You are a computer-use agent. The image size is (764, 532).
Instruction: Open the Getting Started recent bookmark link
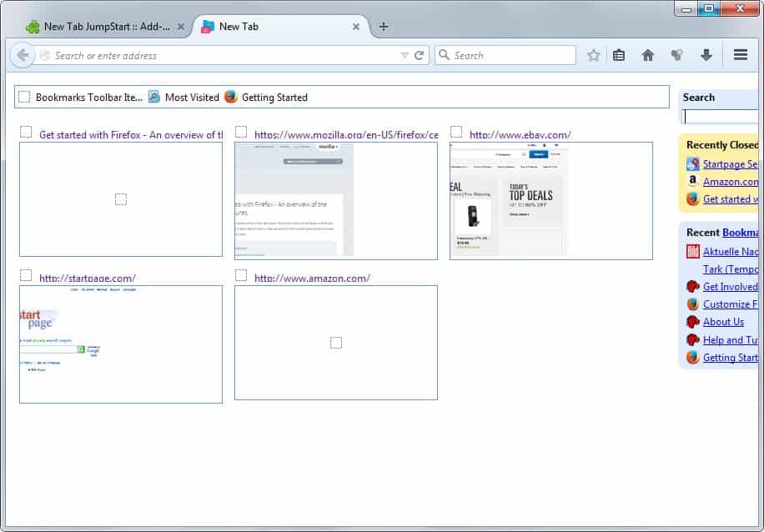click(x=731, y=358)
